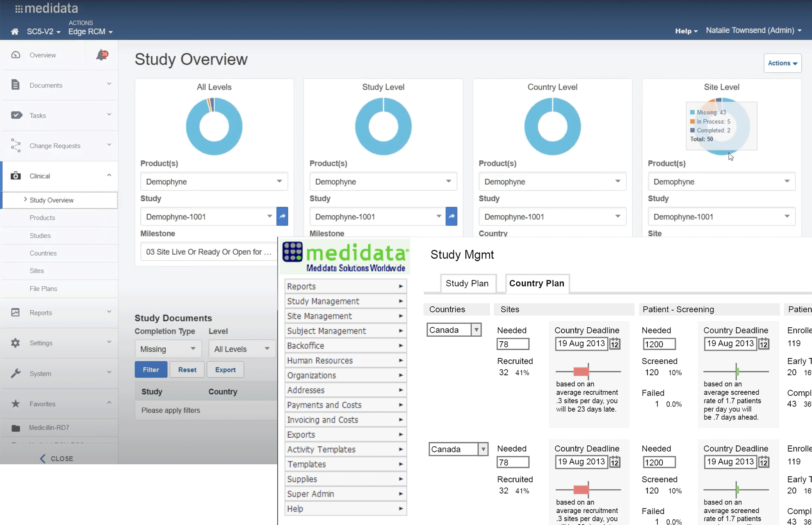Open the Actions button on Study Overview
Image resolution: width=812 pixels, height=525 pixels.
coord(782,63)
